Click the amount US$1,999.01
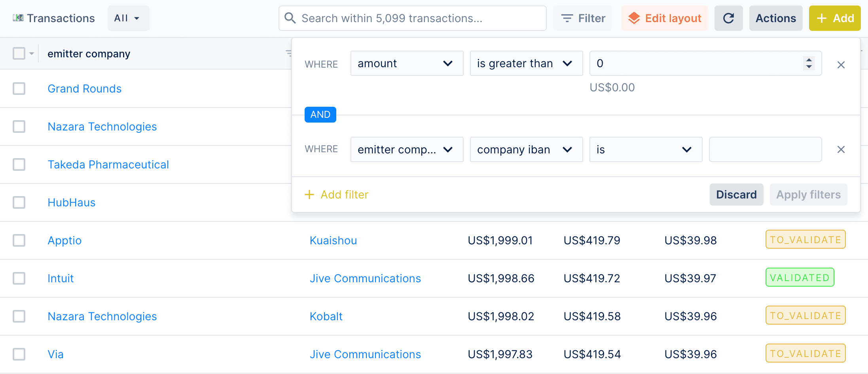Screen dimensions: 868x374 (500, 240)
